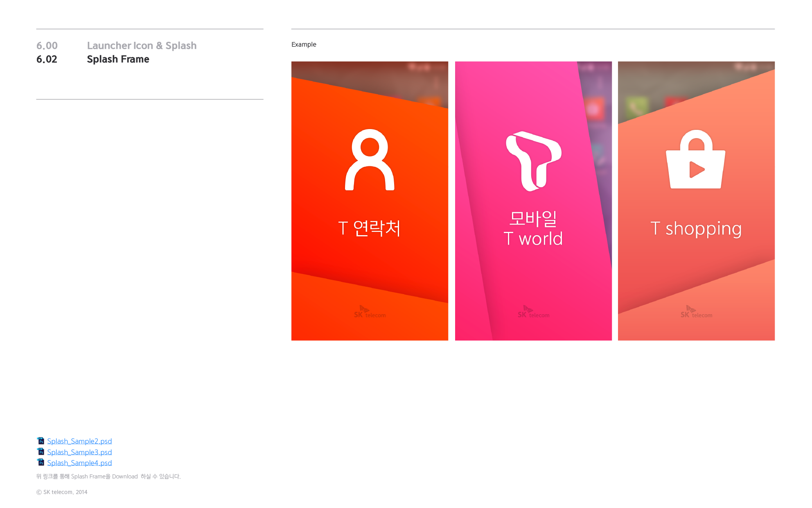Click the shopping bag play icon
This screenshot has width=812, height=508.
pos(696,159)
